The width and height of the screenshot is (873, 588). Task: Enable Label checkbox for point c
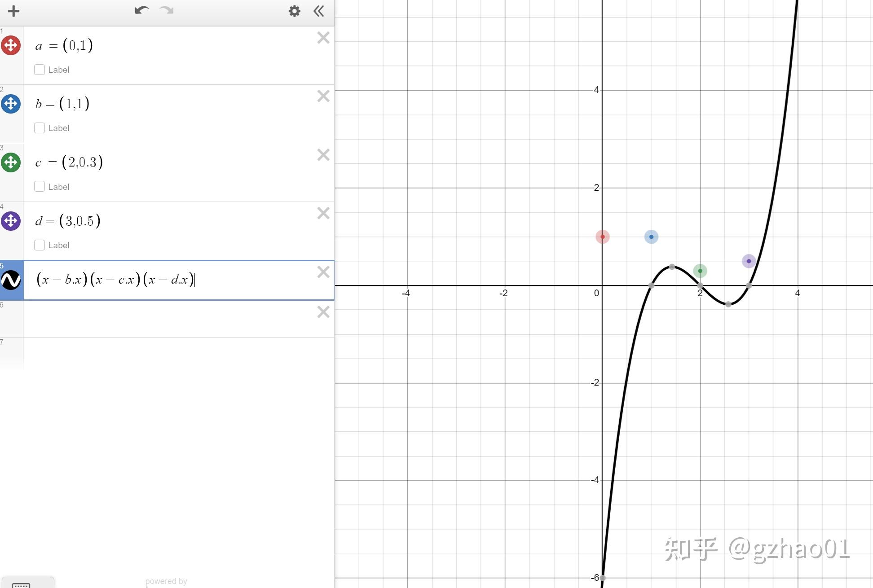[x=40, y=187]
